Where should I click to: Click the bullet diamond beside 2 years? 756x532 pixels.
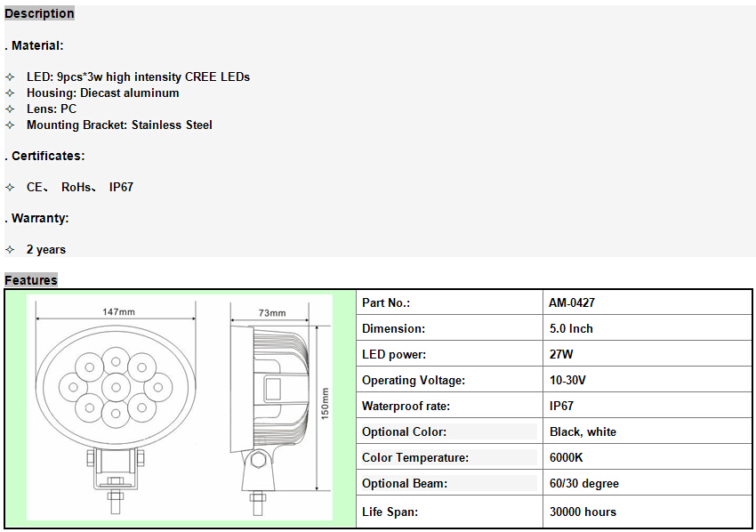click(10, 250)
